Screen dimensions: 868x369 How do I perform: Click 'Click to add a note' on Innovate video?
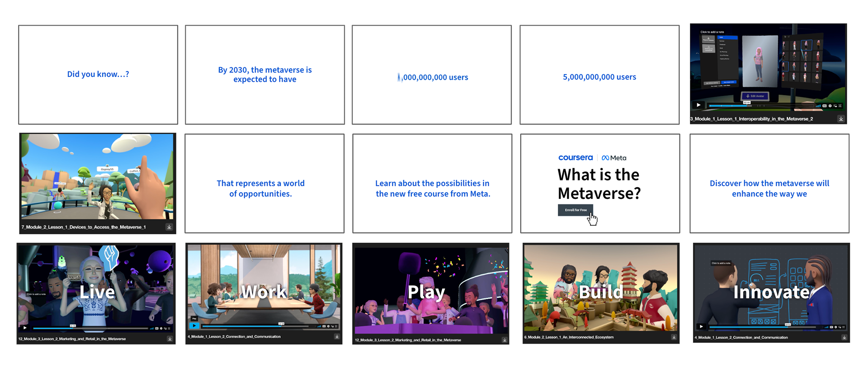click(x=721, y=263)
